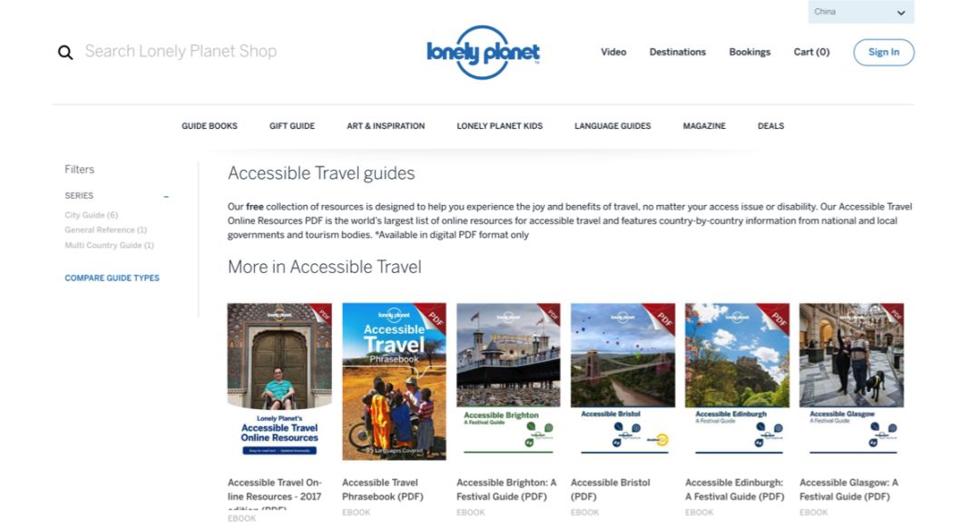Viewport: 980px width, 529px height.
Task: Open the Language Guides menu
Action: point(612,126)
